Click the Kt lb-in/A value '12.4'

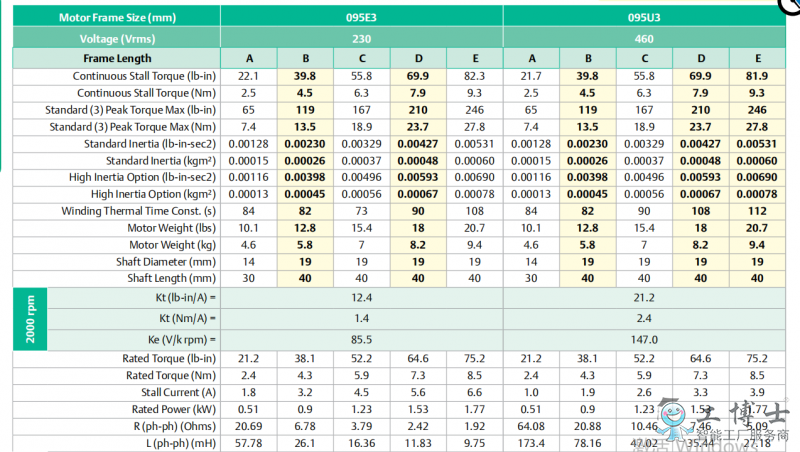click(x=362, y=297)
